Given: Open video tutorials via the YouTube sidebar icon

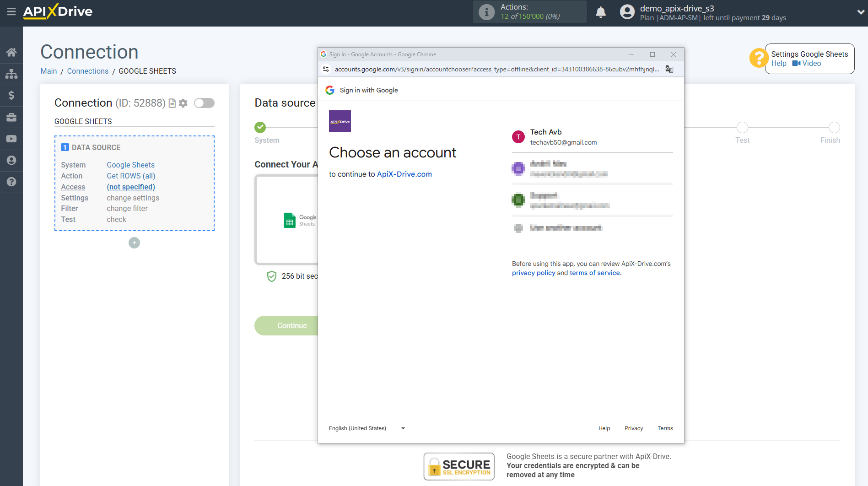Looking at the screenshot, I should [11, 138].
